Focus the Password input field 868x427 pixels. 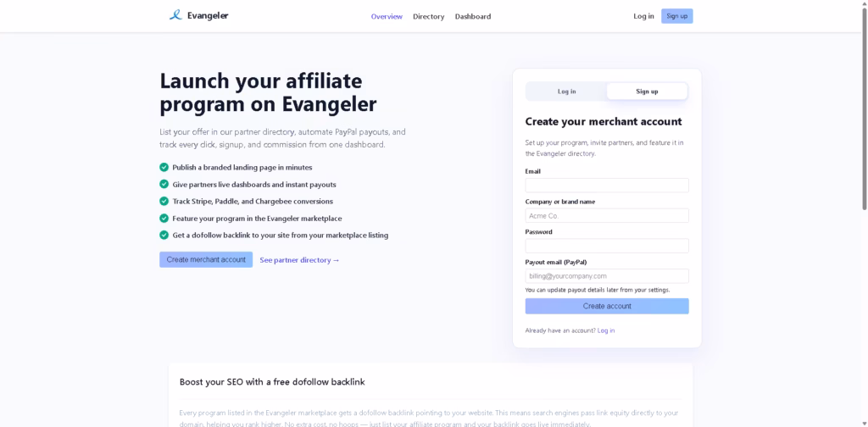607,246
